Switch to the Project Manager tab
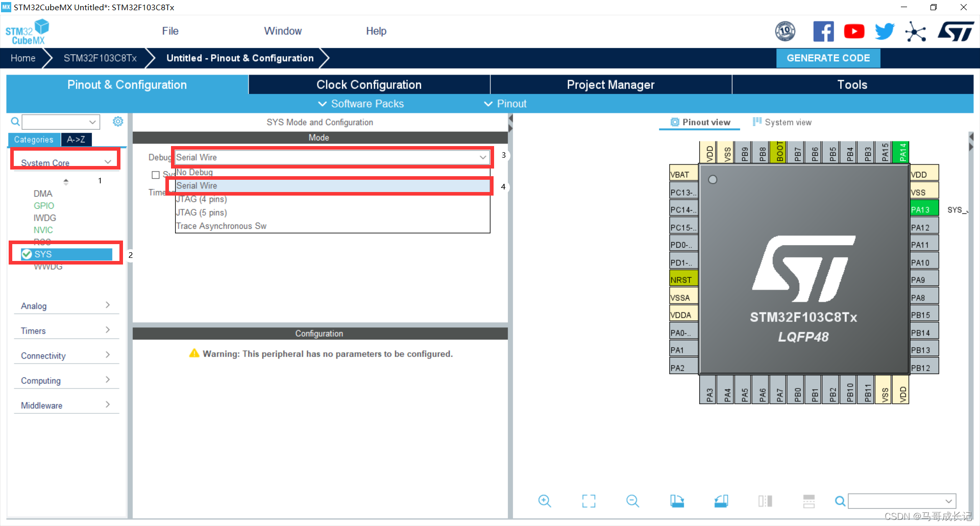980x526 pixels. click(610, 85)
